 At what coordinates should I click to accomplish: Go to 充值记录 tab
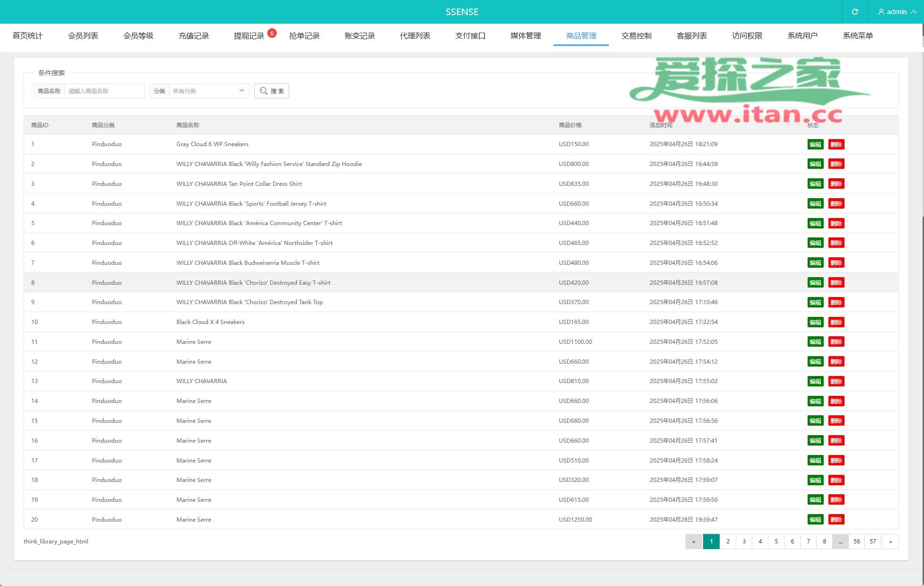point(194,36)
